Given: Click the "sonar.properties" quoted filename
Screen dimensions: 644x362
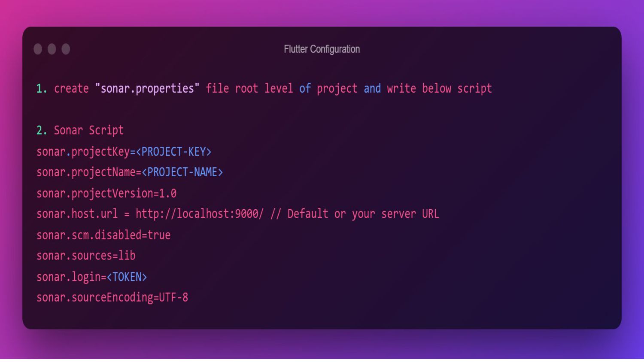Looking at the screenshot, I should coord(147,88).
